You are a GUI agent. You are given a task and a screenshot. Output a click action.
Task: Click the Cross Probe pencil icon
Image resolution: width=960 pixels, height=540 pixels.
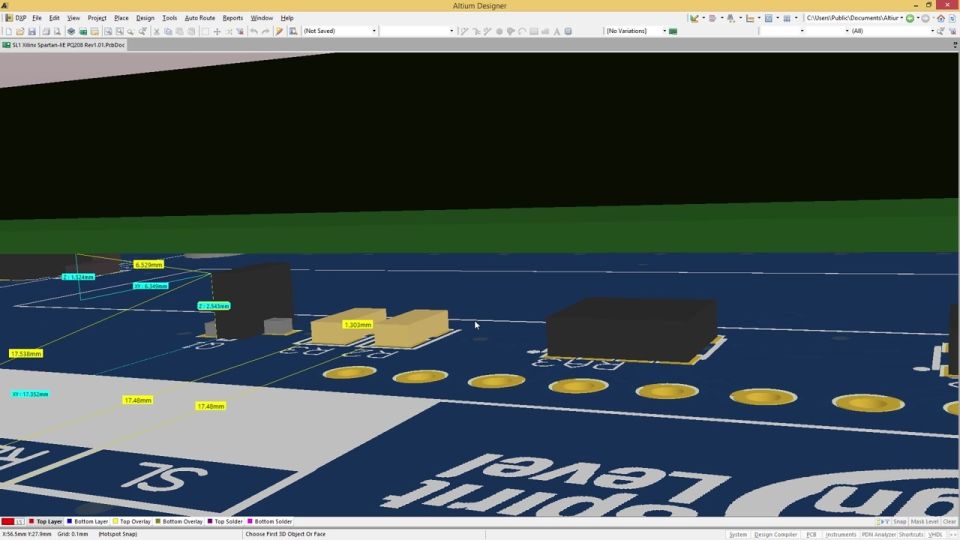[279, 31]
